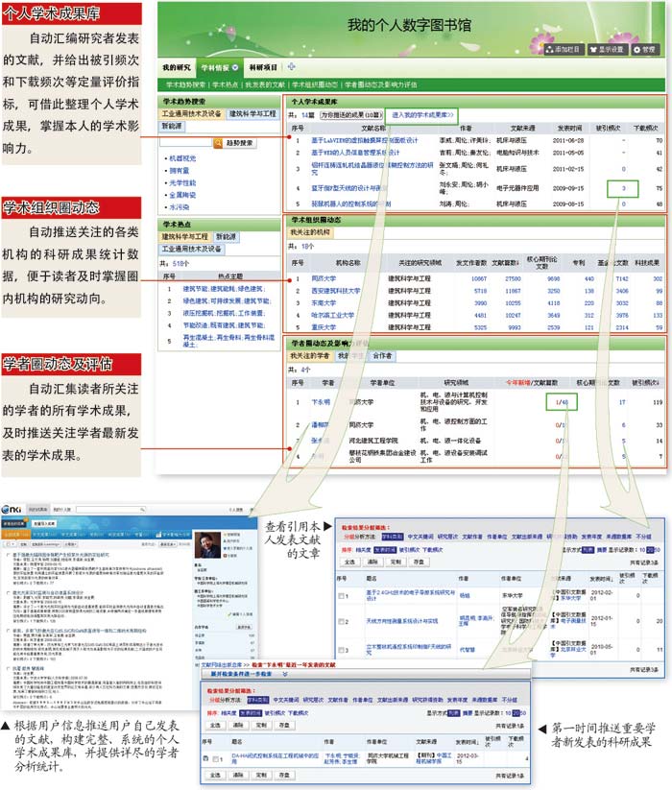
Task: Click 全选 button in citing results window
Action: pyautogui.click(x=349, y=562)
